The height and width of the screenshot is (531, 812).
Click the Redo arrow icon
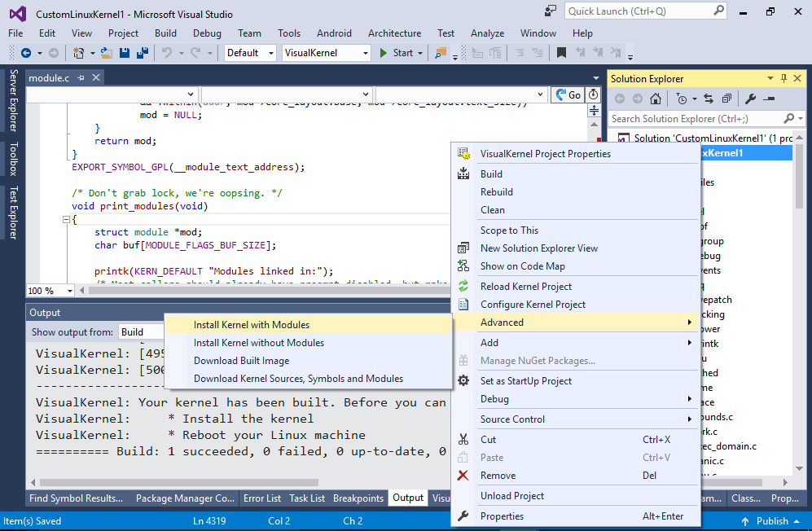click(195, 53)
